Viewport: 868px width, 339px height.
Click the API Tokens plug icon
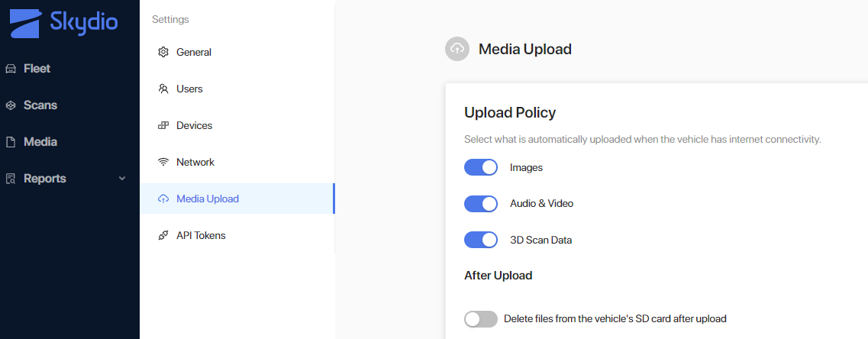pos(163,235)
